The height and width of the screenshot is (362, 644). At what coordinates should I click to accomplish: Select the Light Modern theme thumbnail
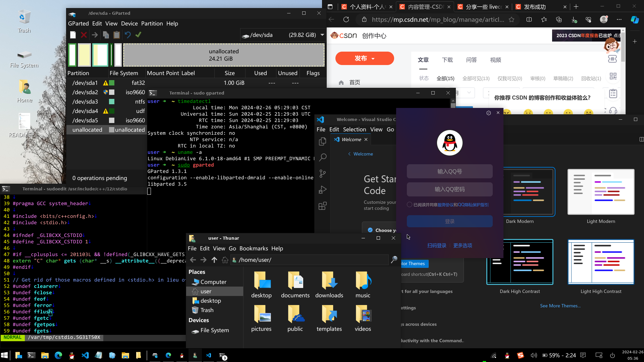601,192
